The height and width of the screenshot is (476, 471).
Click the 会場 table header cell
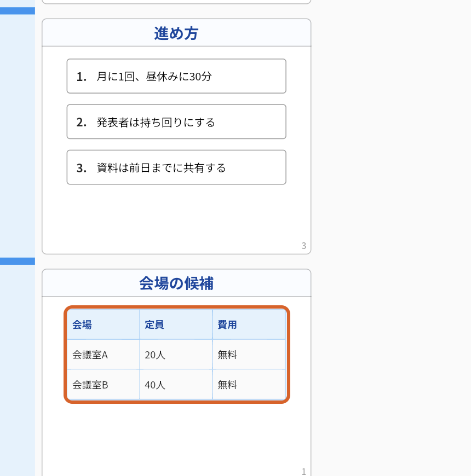point(104,324)
